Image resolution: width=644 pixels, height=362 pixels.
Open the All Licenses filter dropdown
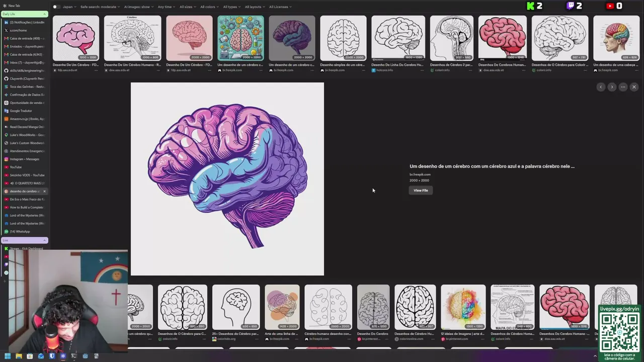pos(280,7)
